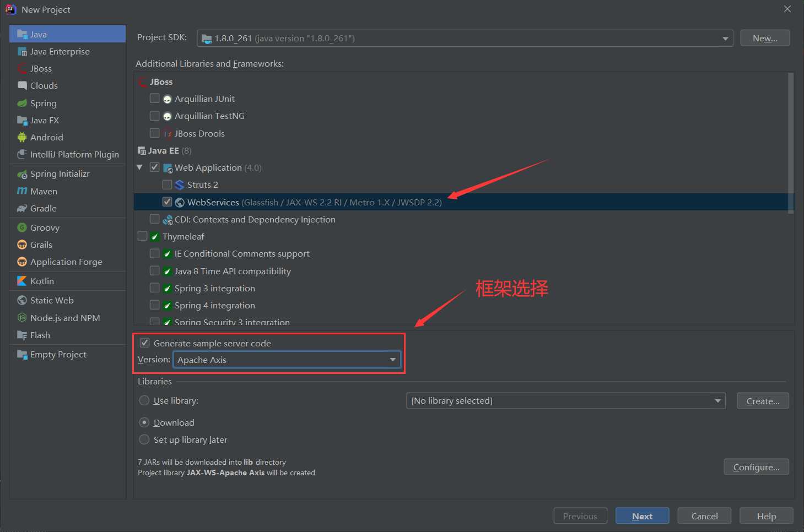Click the Java FX folder icon
804x532 pixels.
[22, 120]
